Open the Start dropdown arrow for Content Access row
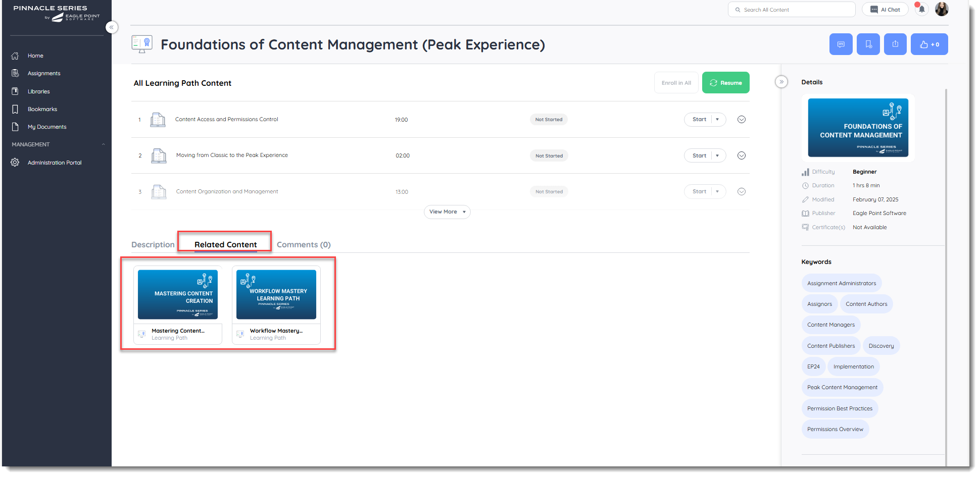Screen dimensions: 980x477 pos(717,120)
